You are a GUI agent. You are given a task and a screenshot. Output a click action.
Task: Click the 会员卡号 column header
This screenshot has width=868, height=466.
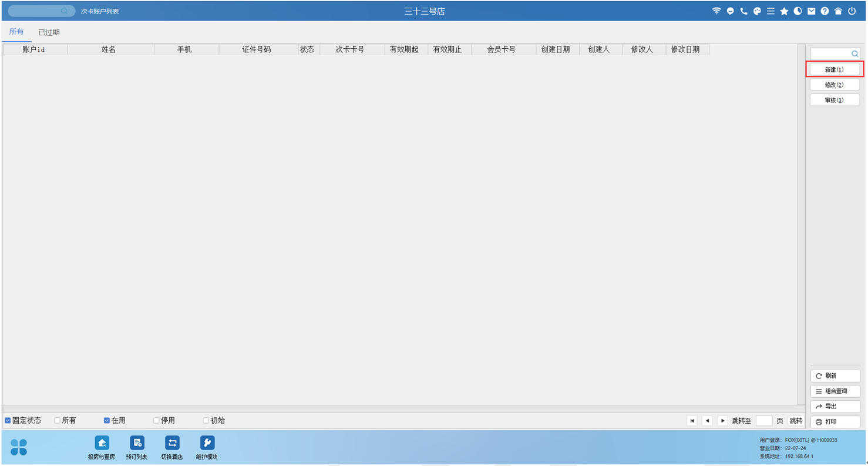[503, 49]
